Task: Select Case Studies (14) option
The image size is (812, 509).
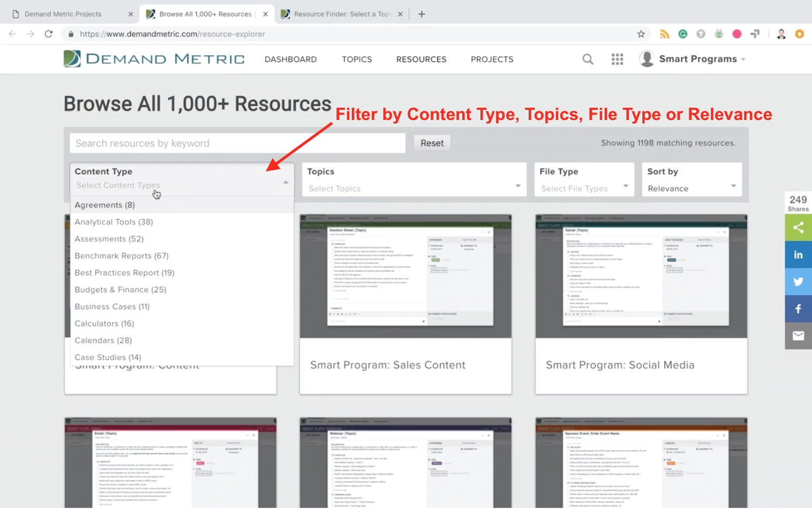Action: (182, 357)
